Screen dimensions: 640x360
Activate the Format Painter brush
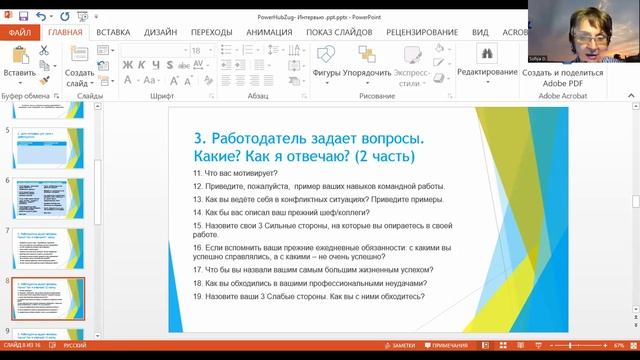[x=44, y=80]
